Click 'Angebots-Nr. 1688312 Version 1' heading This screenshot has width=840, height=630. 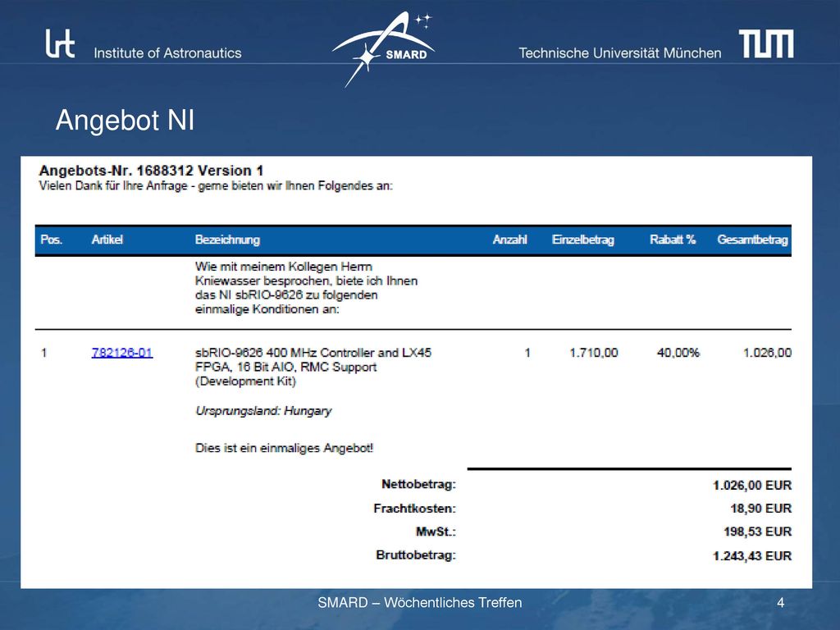click(151, 171)
